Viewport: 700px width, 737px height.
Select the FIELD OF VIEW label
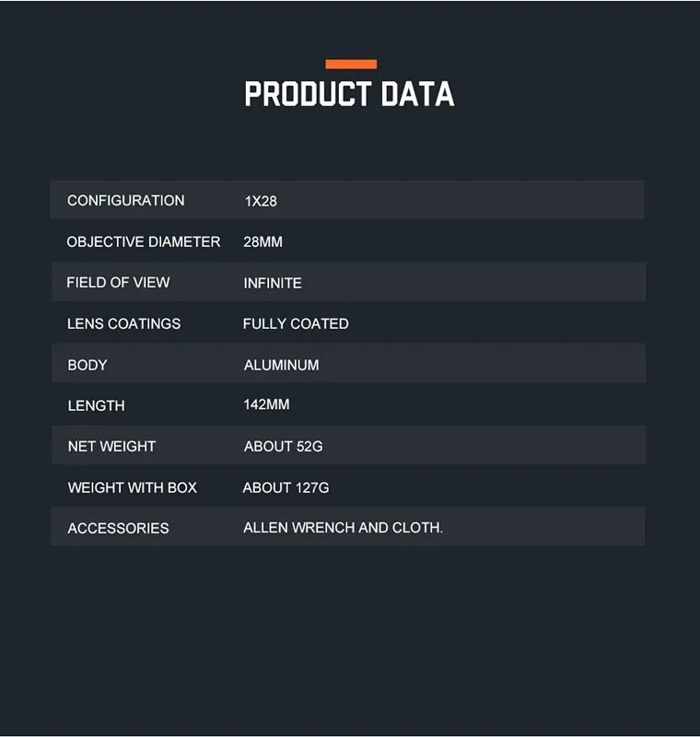point(118,283)
